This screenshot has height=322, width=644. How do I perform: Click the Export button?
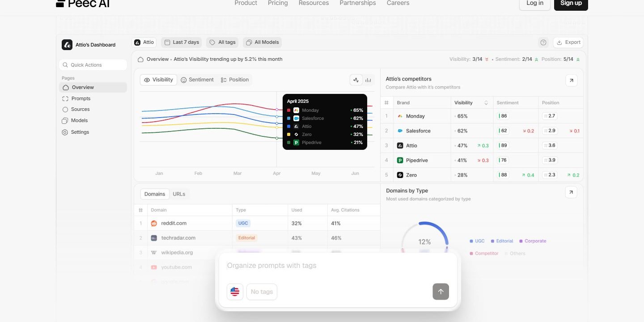click(568, 42)
